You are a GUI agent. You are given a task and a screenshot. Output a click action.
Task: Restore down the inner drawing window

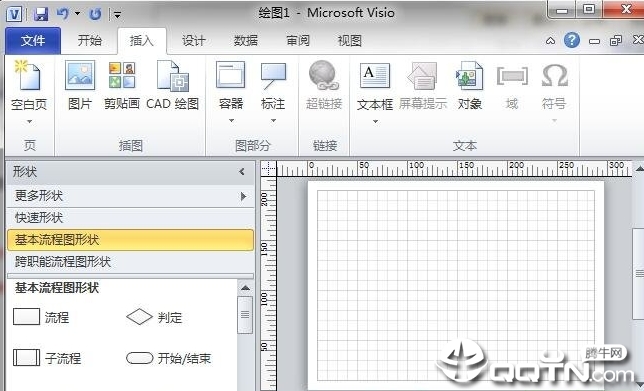tap(616, 40)
